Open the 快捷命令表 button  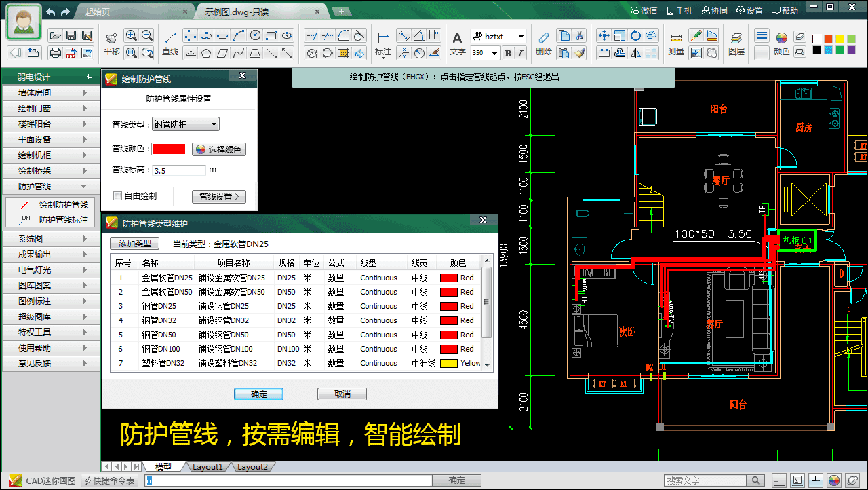tap(110, 480)
